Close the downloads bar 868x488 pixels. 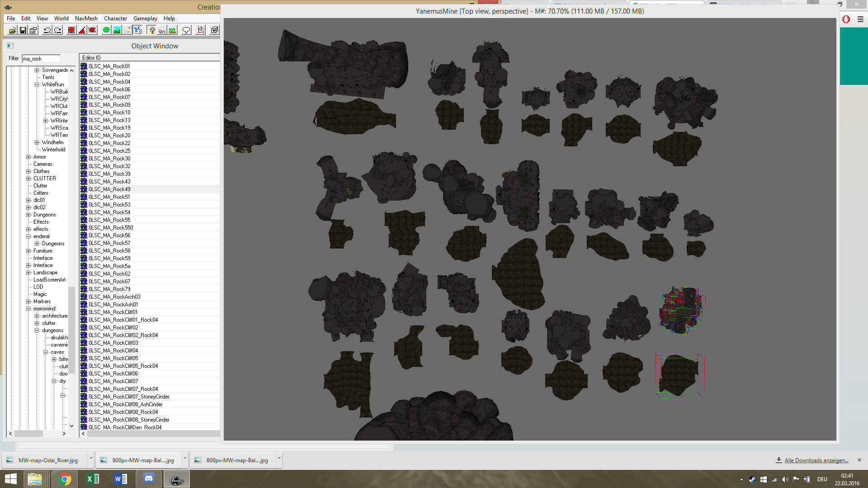point(859,460)
